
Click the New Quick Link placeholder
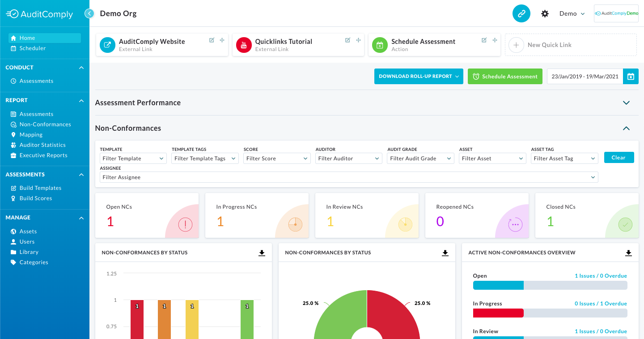pyautogui.click(x=571, y=45)
